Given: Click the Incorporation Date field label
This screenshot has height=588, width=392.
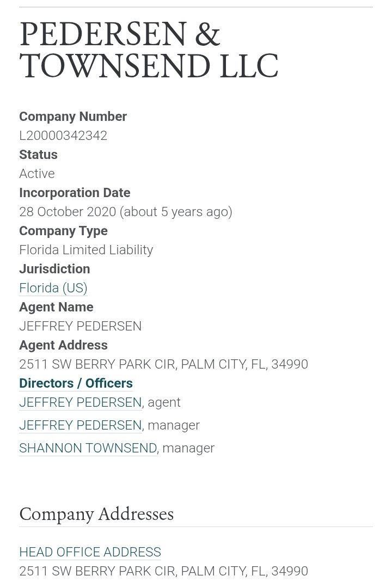Looking at the screenshot, I should tap(75, 193).
